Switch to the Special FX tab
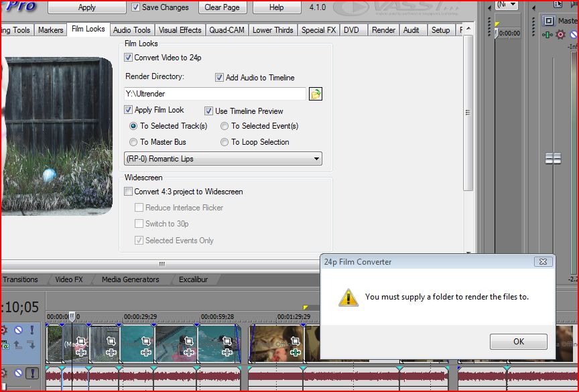 coord(319,30)
